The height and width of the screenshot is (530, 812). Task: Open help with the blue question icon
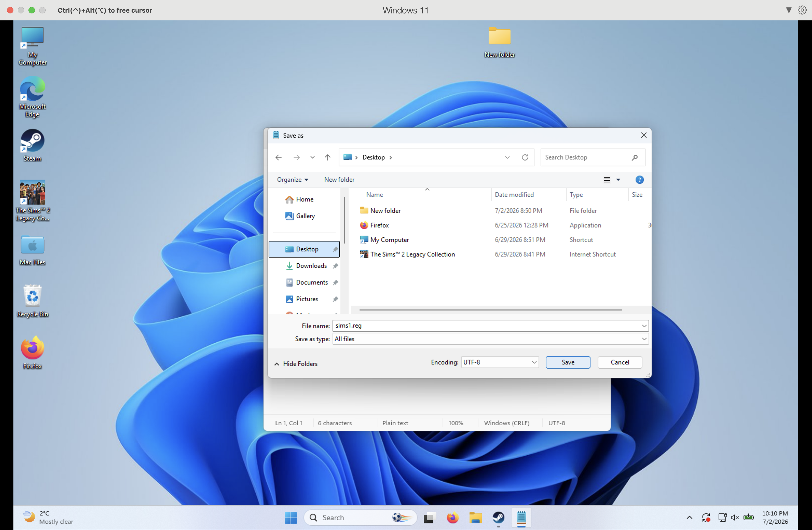[639, 180]
